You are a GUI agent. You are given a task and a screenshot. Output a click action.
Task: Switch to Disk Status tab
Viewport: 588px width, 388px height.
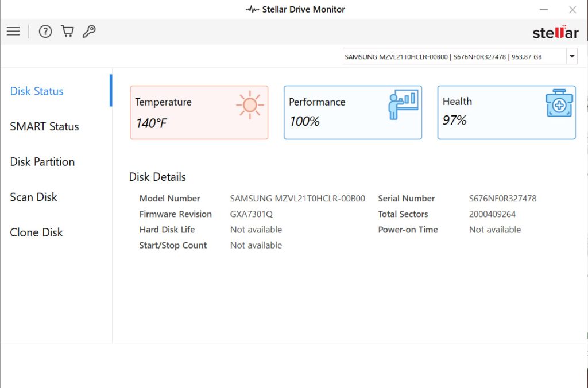37,91
